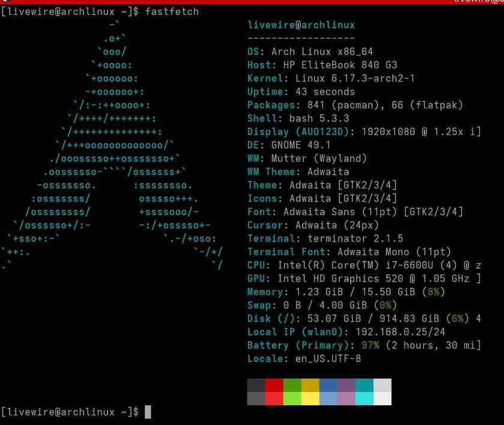Click the Terminal: terminator 2.1.5 line

tap(325, 239)
